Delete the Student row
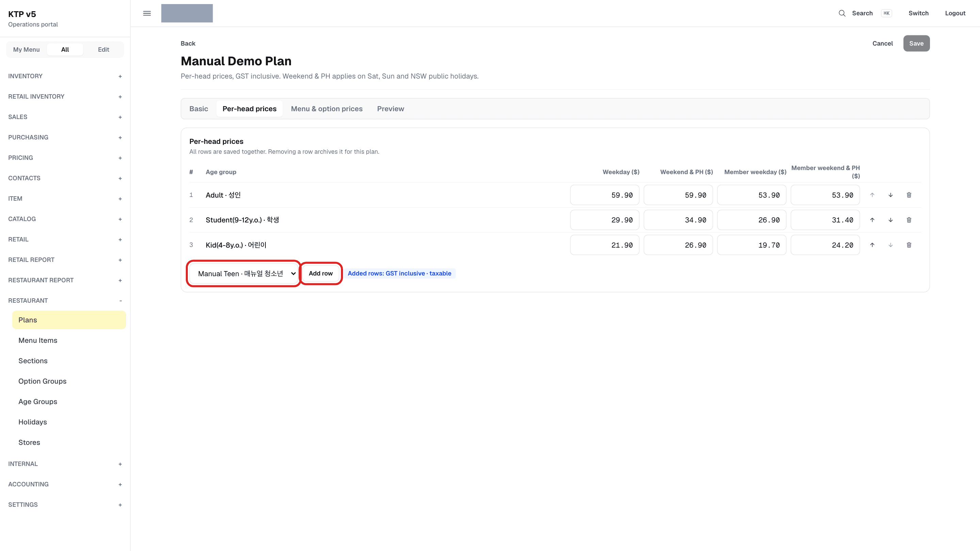The width and height of the screenshot is (980, 551). pos(909,220)
